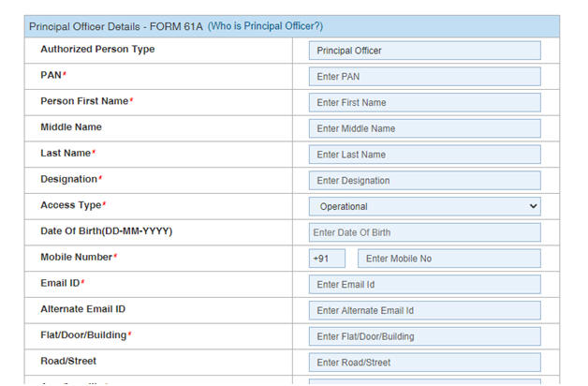Viewport: 588px width, 386px height.
Task: Click the +91 country code box
Action: point(327,259)
